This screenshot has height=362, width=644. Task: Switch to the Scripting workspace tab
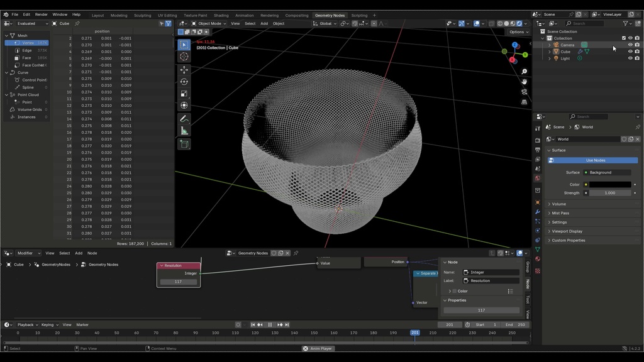coord(359,15)
